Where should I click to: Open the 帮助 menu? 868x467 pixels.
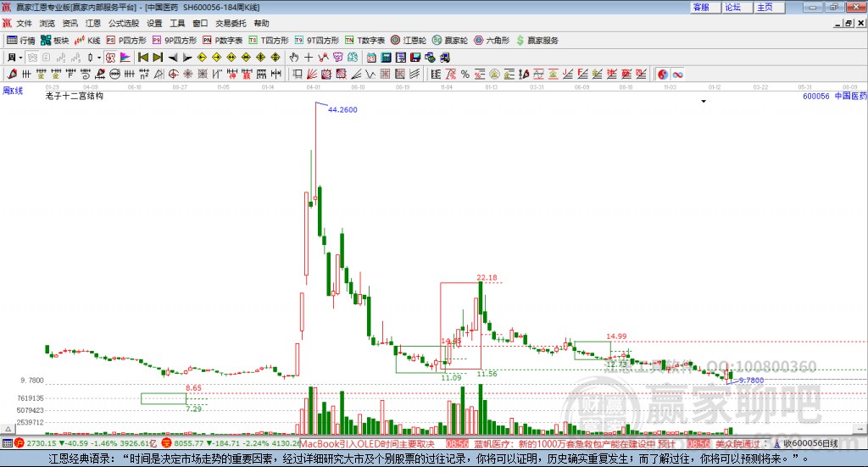pyautogui.click(x=261, y=23)
